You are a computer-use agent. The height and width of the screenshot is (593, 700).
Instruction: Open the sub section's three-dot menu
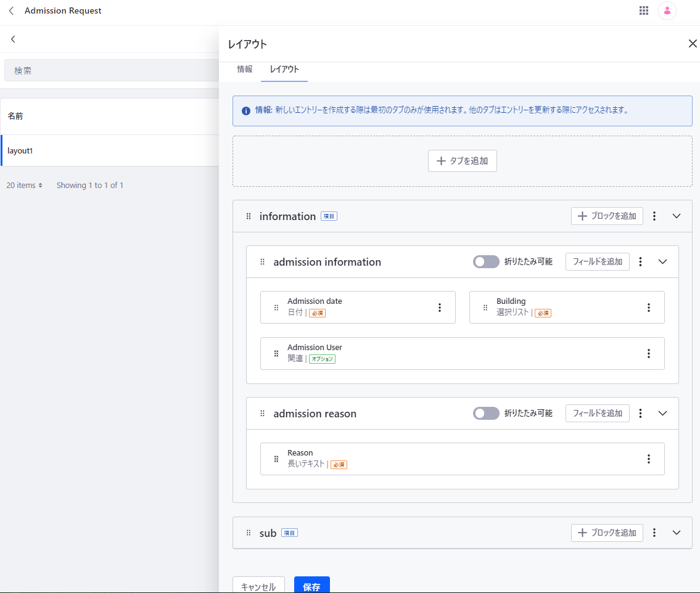pos(654,533)
